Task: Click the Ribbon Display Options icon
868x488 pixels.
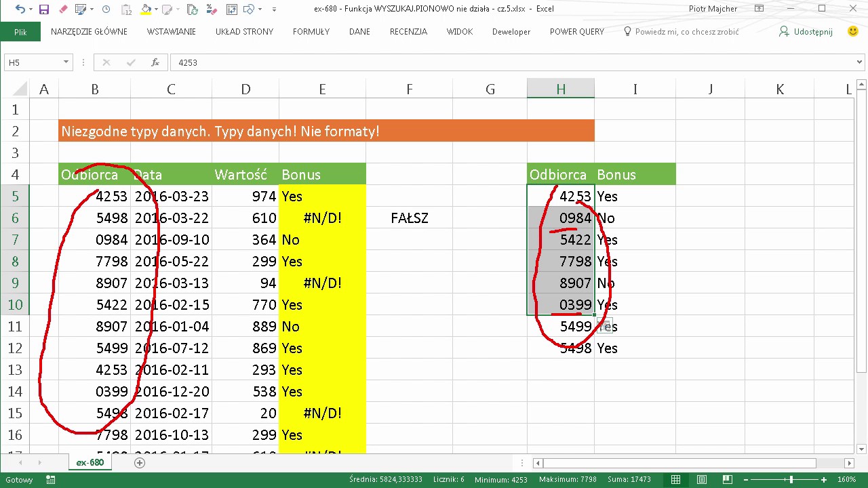Action: tap(759, 9)
